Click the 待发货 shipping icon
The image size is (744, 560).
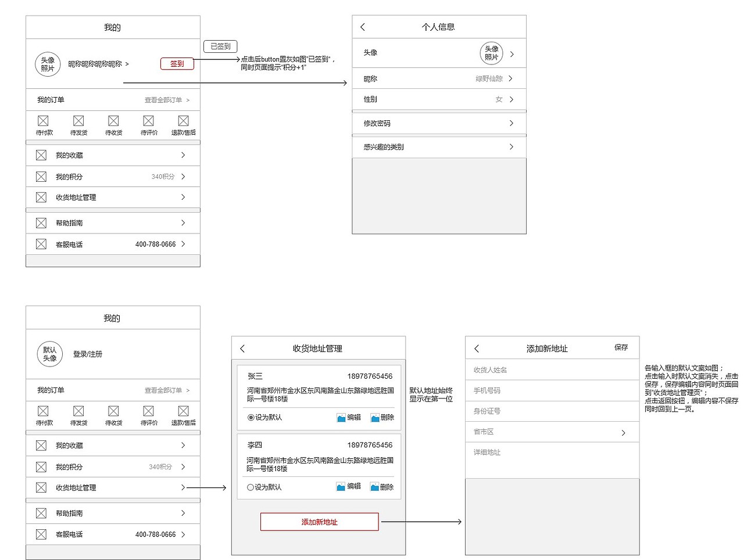(x=78, y=121)
